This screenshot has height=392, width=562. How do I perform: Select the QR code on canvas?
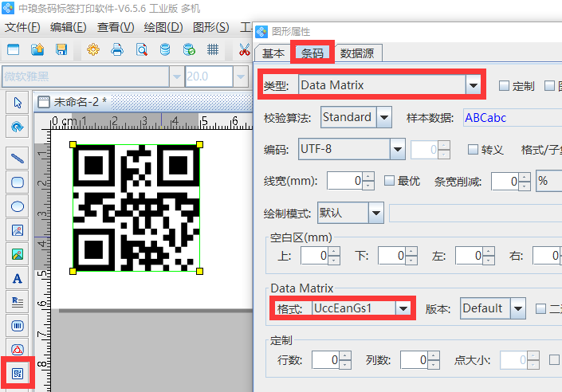click(136, 208)
